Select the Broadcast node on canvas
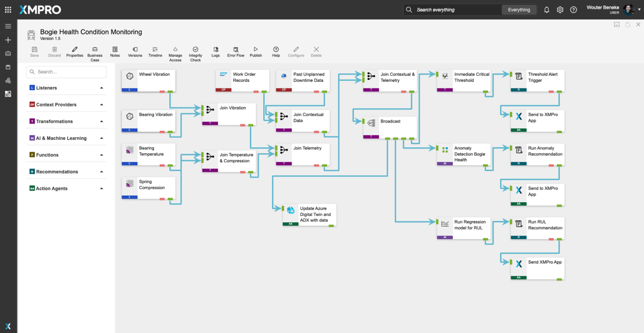This screenshot has width=644, height=333. pos(390,126)
